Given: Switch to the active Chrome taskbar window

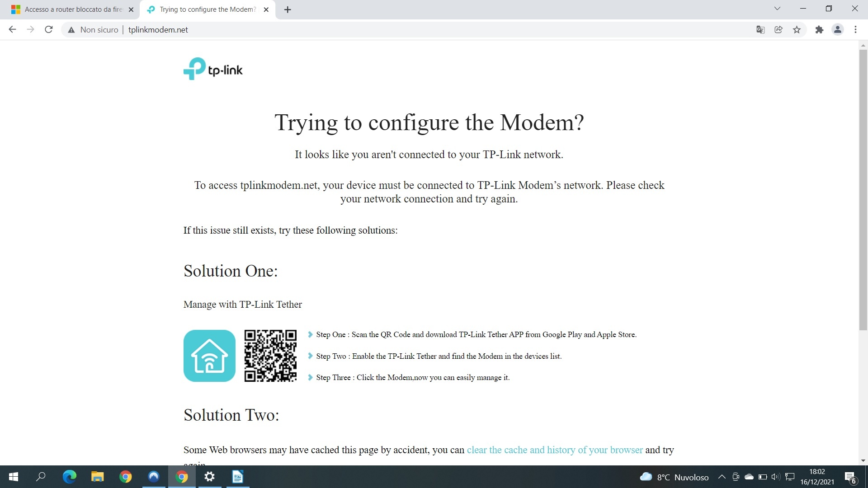Looking at the screenshot, I should [182, 477].
